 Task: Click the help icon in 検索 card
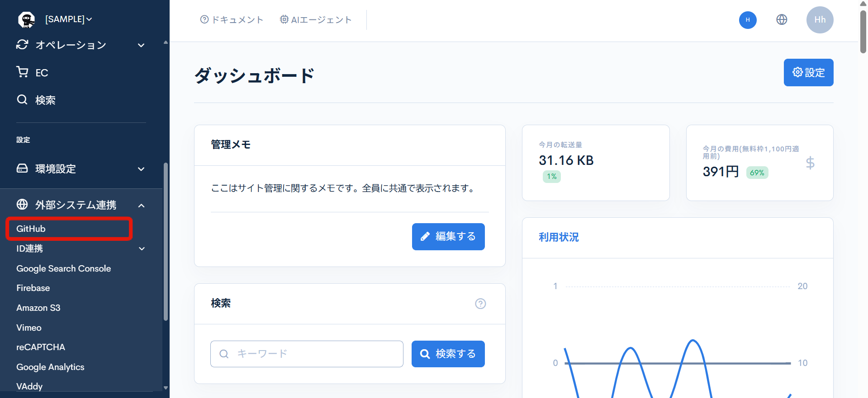pos(480,304)
